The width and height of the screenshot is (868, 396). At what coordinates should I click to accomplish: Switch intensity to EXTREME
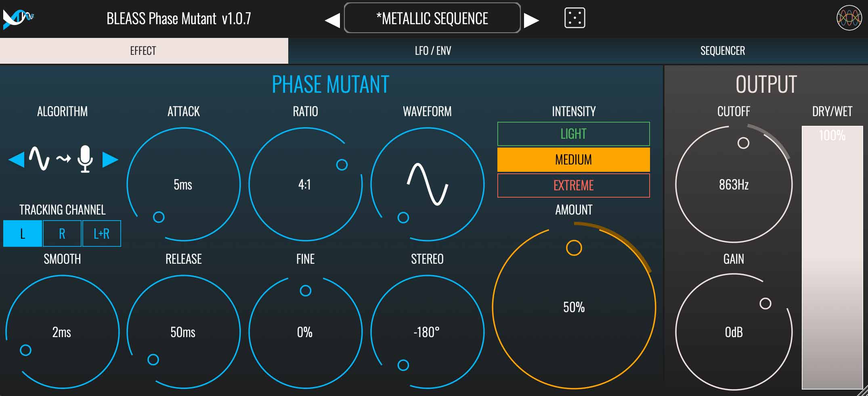coord(573,186)
